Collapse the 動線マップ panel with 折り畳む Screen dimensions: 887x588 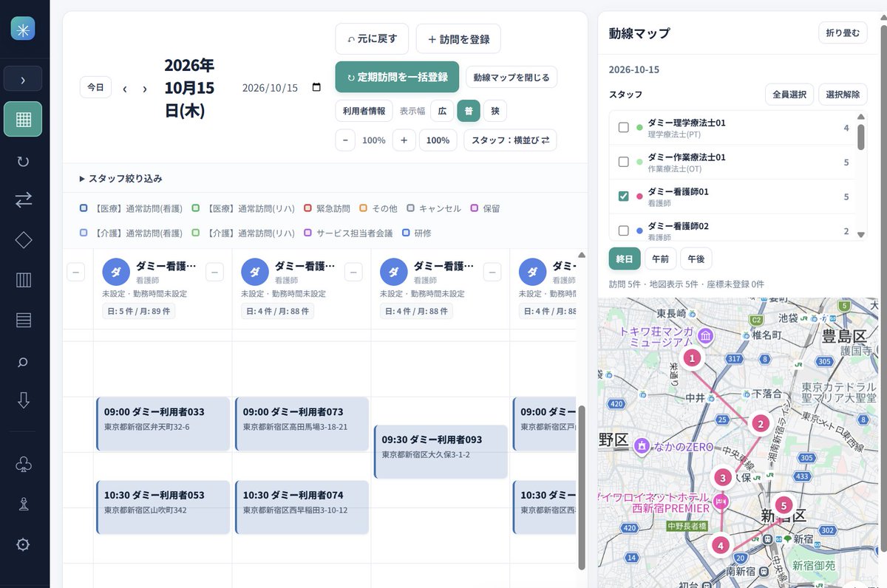pos(843,33)
